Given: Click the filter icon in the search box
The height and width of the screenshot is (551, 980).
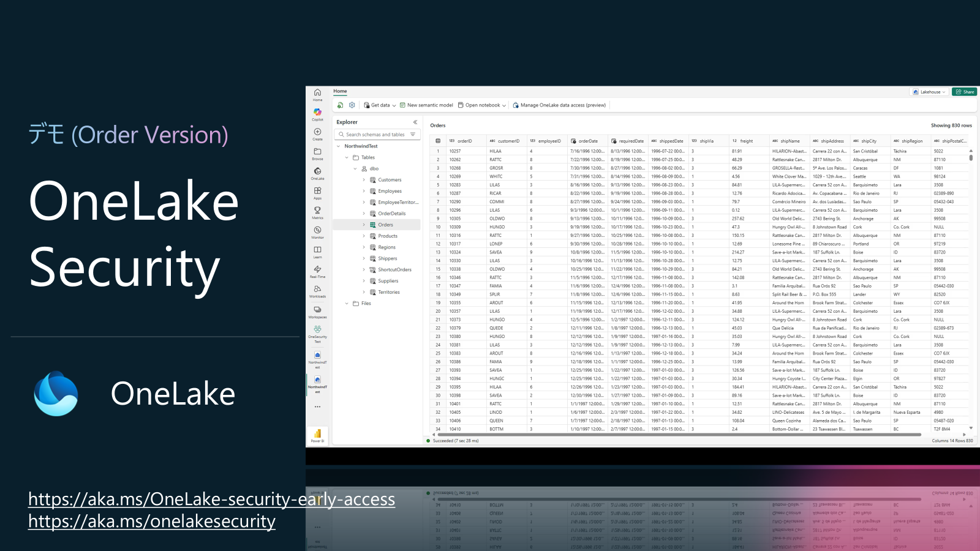Looking at the screenshot, I should click(413, 135).
